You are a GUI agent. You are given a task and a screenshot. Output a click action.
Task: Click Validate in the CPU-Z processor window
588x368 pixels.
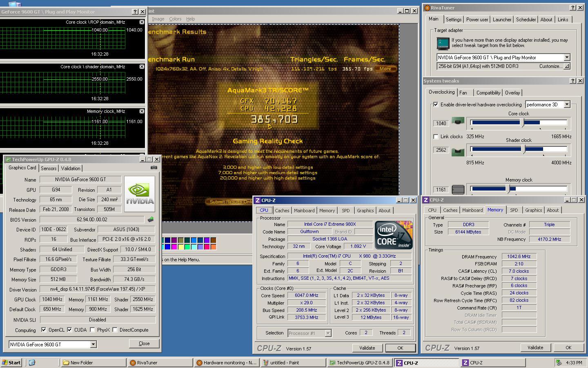(x=367, y=348)
